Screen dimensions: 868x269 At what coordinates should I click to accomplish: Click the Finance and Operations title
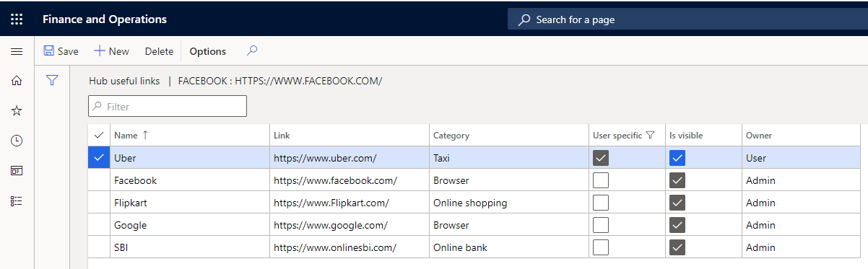[x=105, y=19]
